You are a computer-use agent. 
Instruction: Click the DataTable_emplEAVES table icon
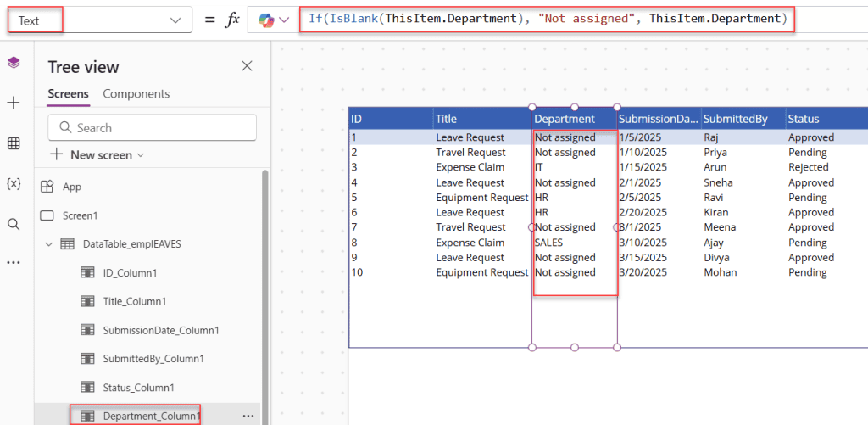tap(67, 243)
